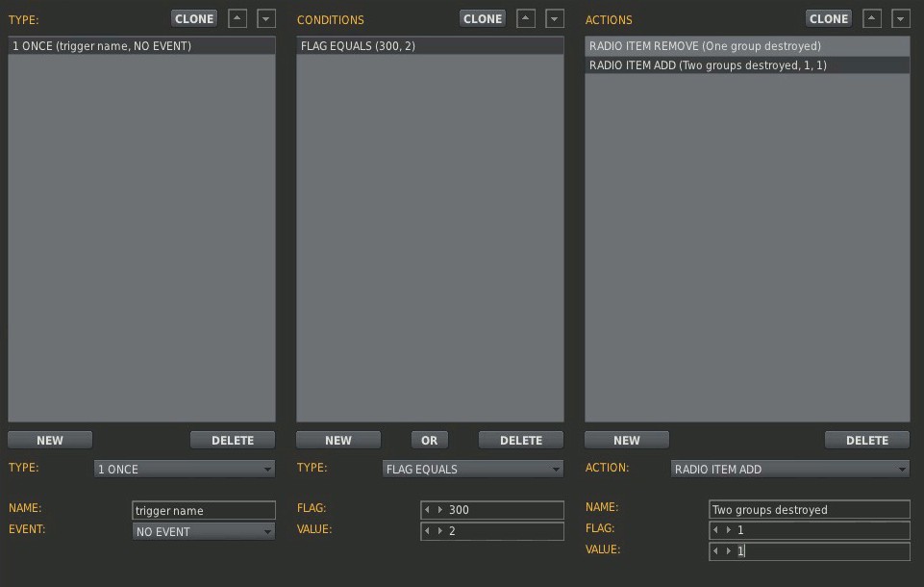Move action down in ACTIONS list
This screenshot has width=924, height=587.
[900, 18]
